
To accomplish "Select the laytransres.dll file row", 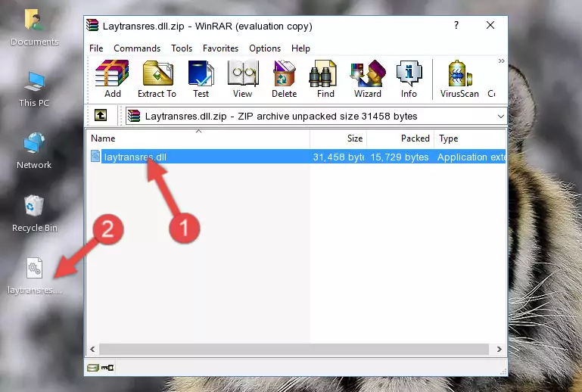I will 297,157.
